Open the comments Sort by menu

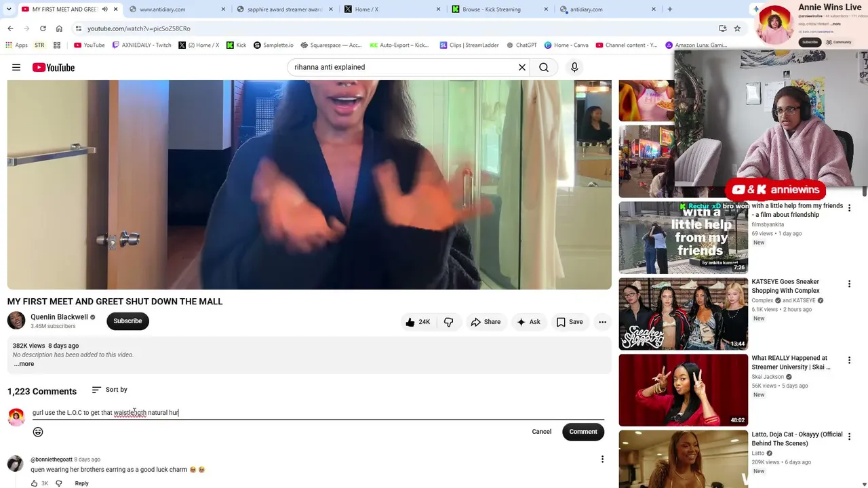point(109,390)
